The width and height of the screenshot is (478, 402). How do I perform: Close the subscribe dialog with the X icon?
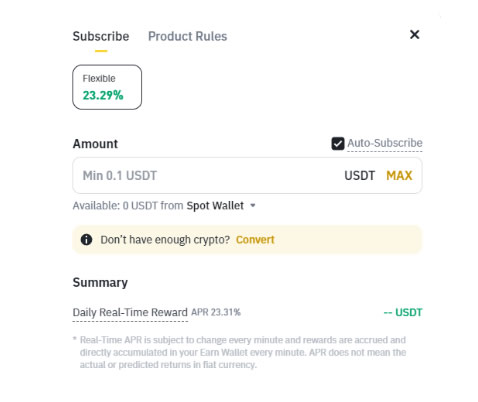(x=414, y=35)
